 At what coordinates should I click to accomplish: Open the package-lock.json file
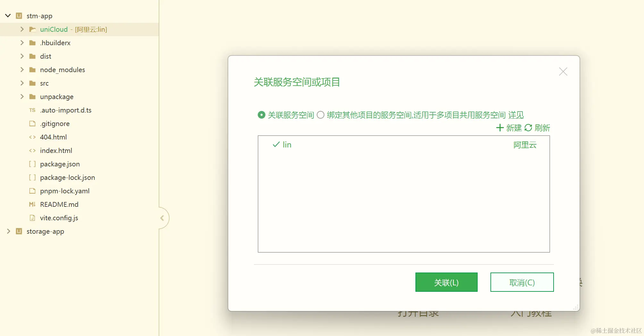[67, 177]
